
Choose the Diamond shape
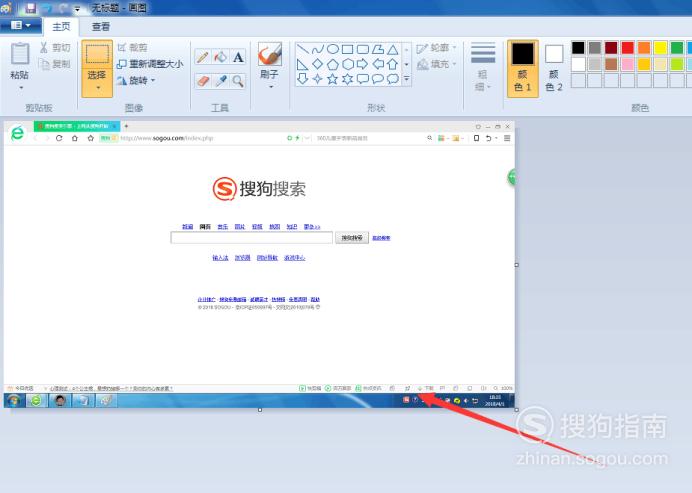click(318, 64)
